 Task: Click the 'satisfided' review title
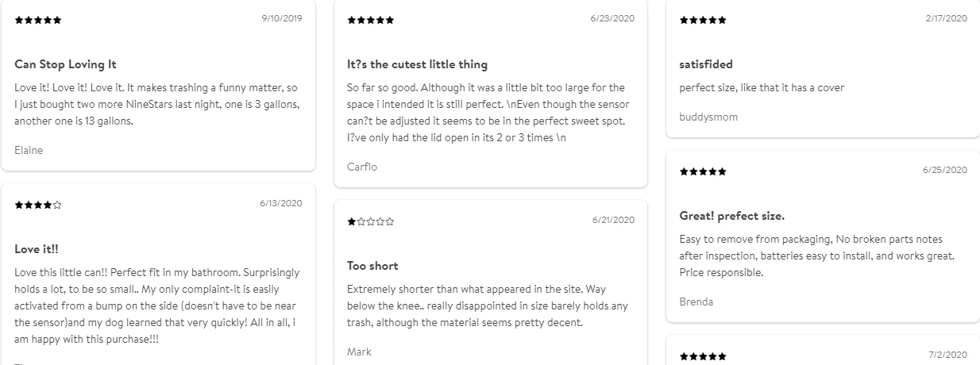point(706,64)
